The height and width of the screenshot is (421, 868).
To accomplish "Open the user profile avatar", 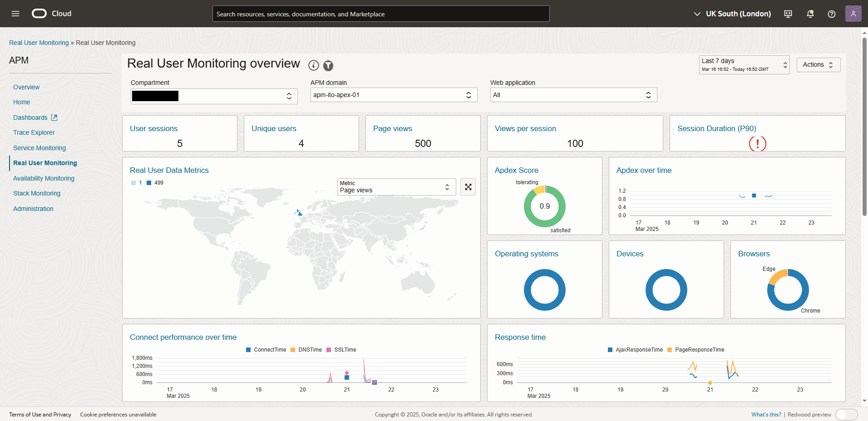I will point(853,14).
